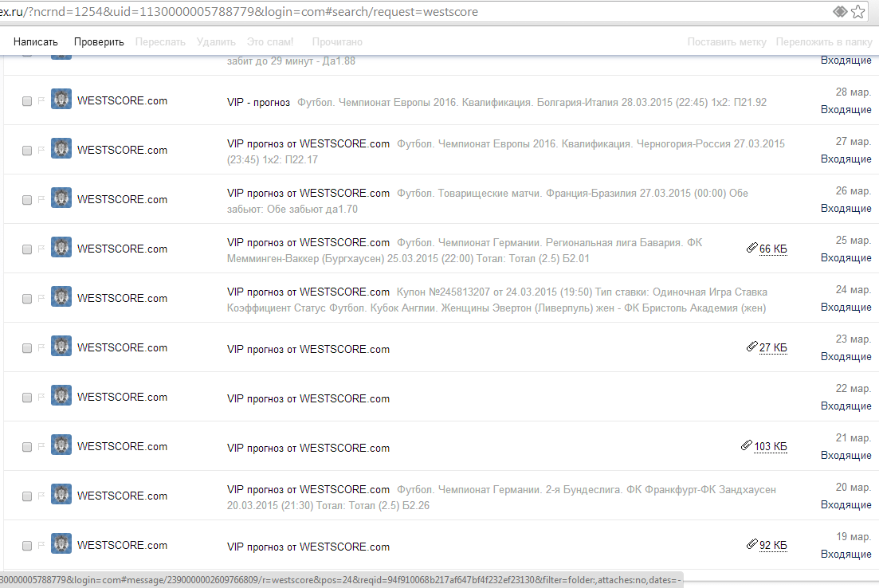Expand the Переложить в папку menu
Viewport: 879px width, 588px height.
coord(824,42)
